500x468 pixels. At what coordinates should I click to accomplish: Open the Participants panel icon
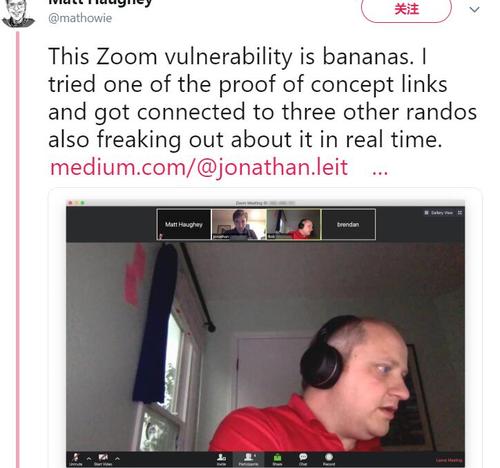click(248, 457)
